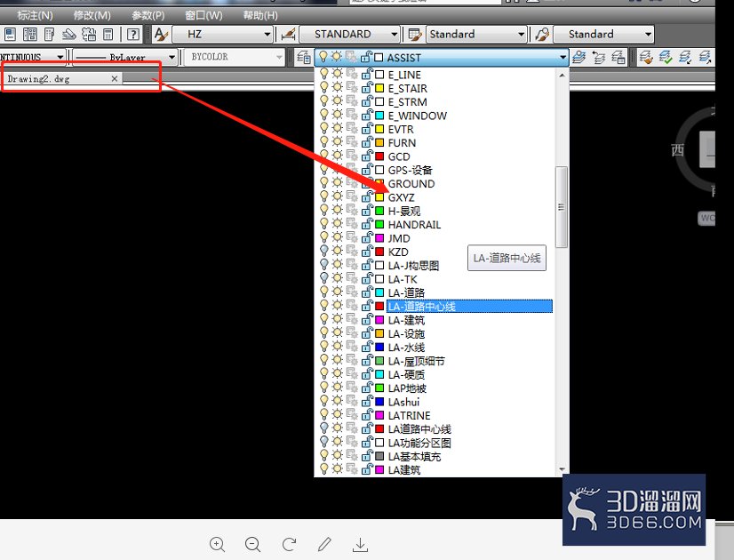
Task: Open the Table Style manager icon
Action: (415, 34)
